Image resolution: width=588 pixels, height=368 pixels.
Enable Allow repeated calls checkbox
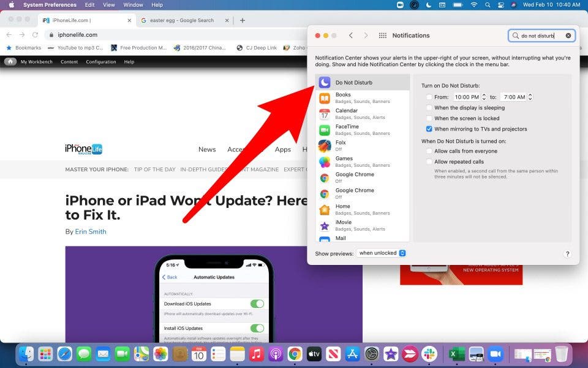(429, 161)
